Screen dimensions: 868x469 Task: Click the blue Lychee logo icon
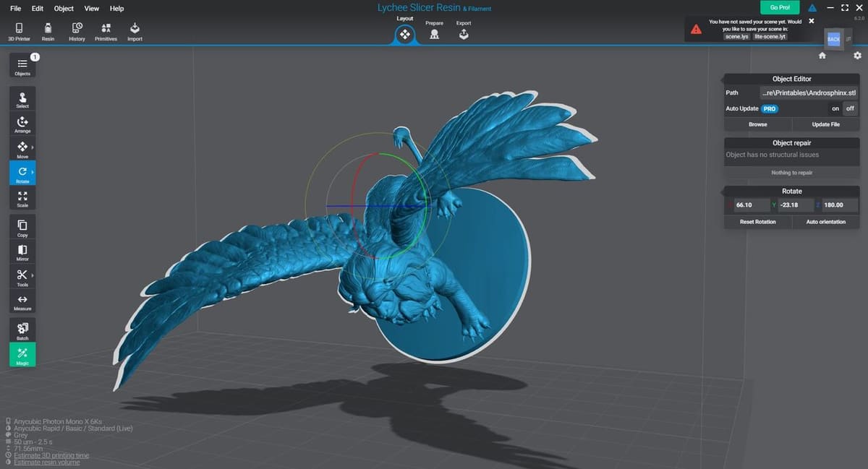(812, 7)
